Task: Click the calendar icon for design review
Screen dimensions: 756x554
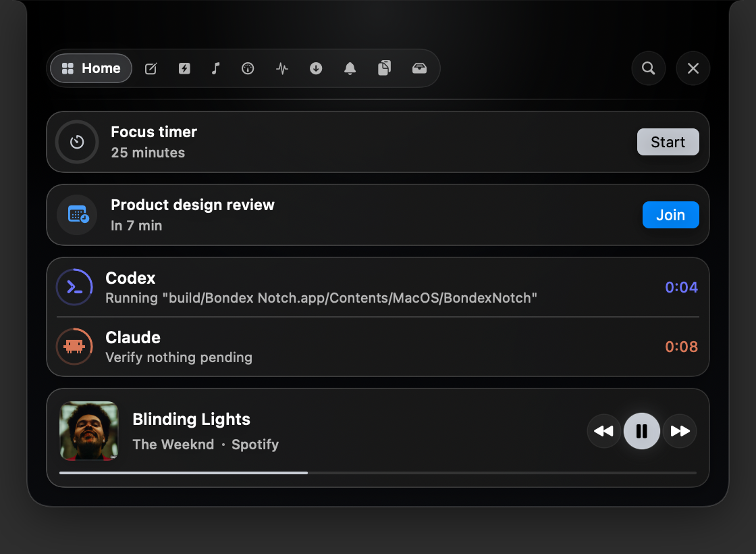Action: click(77, 215)
